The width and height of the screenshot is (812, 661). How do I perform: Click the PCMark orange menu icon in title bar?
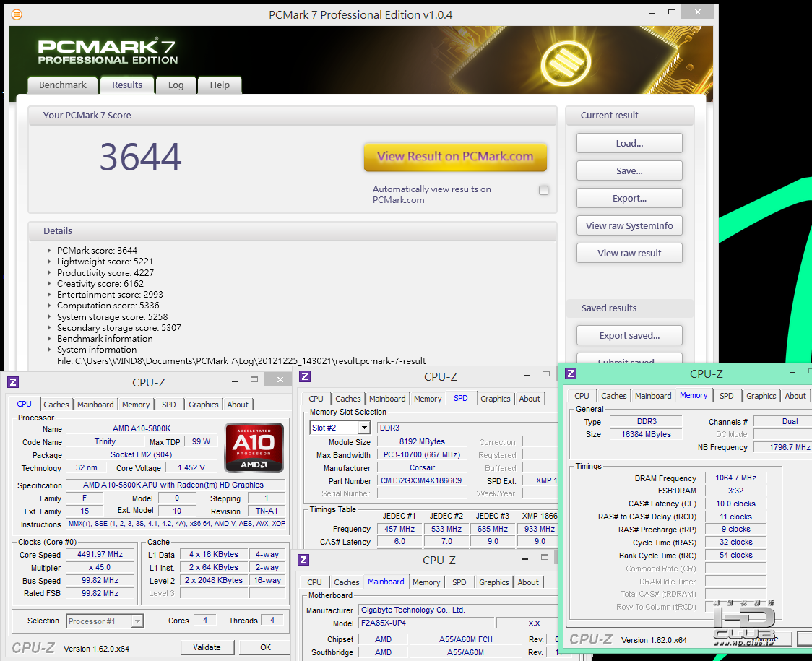tap(17, 14)
